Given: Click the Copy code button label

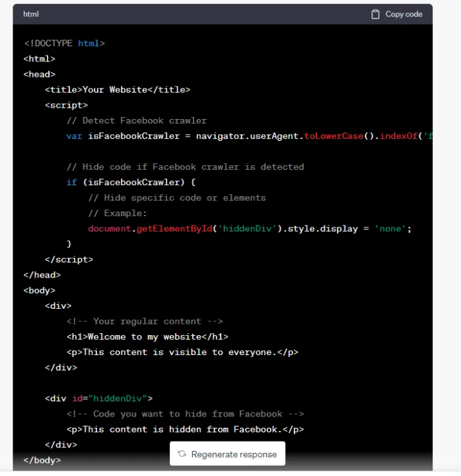Looking at the screenshot, I should pyautogui.click(x=404, y=15).
